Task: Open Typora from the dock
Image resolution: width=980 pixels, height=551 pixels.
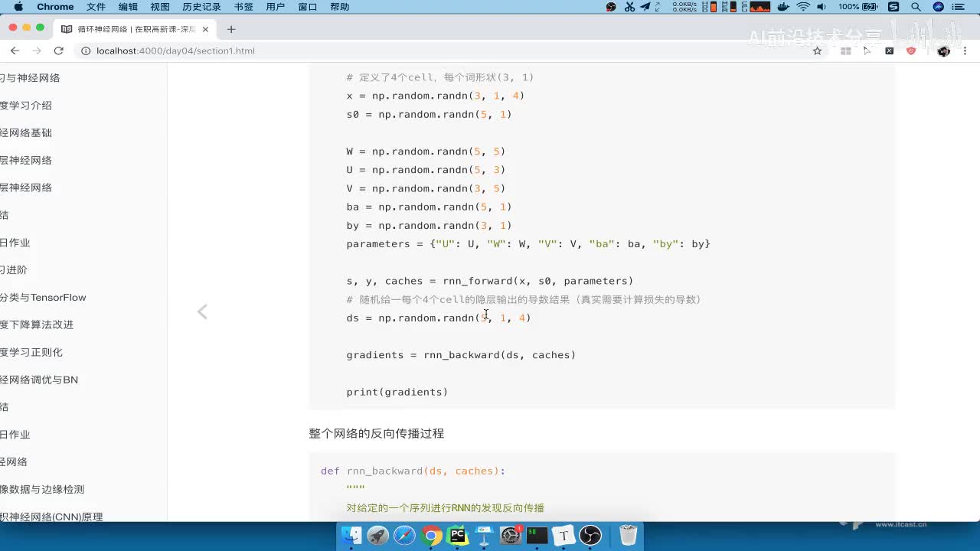Action: point(564,535)
